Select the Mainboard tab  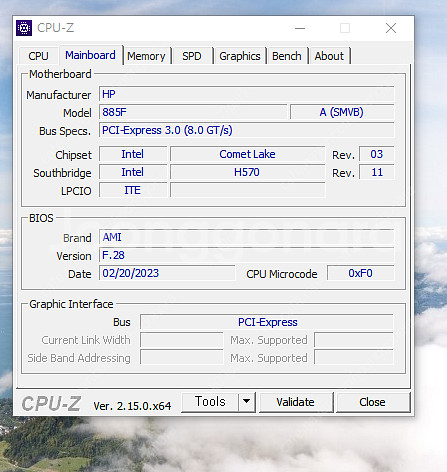click(90, 55)
